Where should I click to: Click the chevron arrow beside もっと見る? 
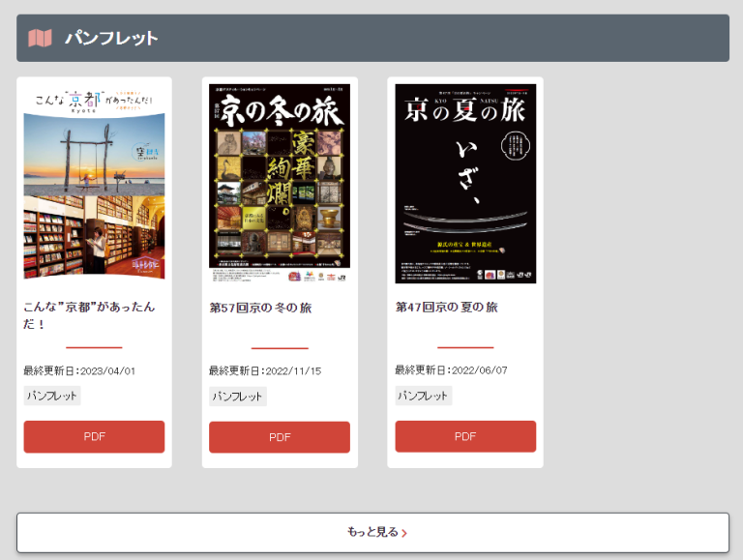404,533
